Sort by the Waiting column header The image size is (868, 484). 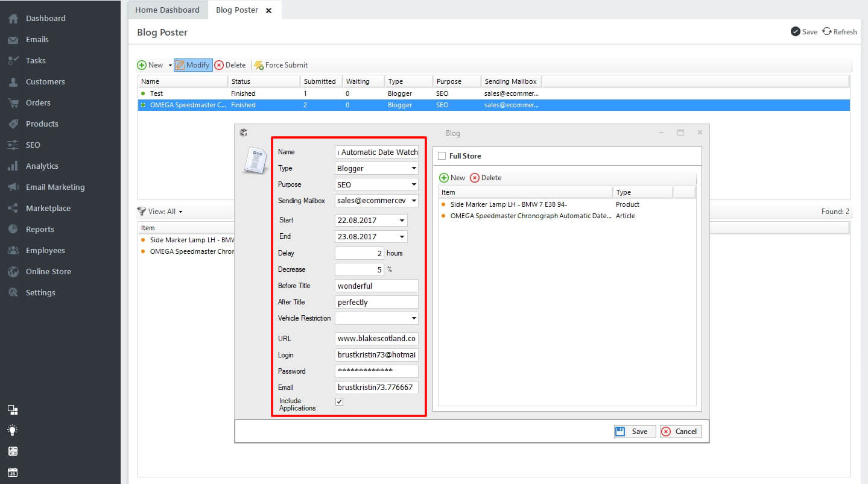(363, 81)
